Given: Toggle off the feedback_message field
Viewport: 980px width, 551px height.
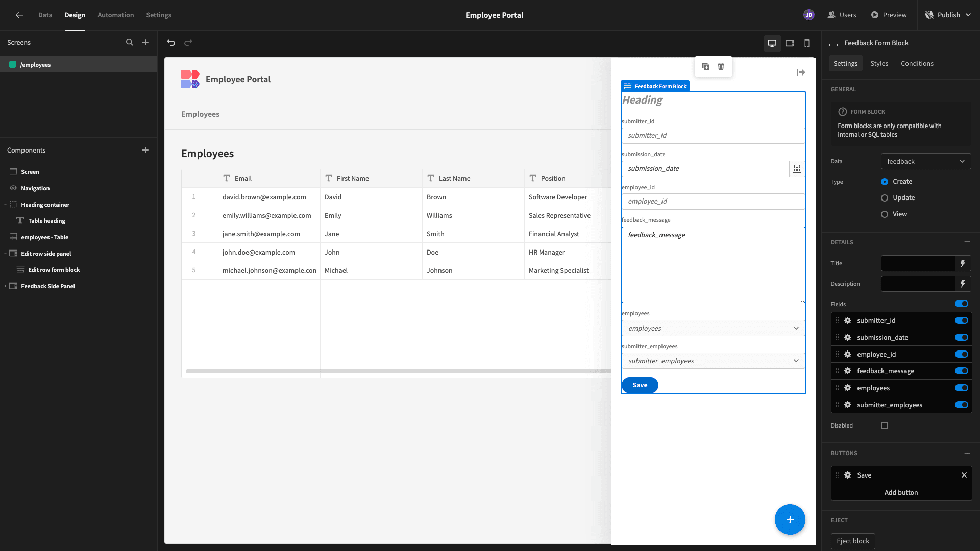Looking at the screenshot, I should 962,371.
